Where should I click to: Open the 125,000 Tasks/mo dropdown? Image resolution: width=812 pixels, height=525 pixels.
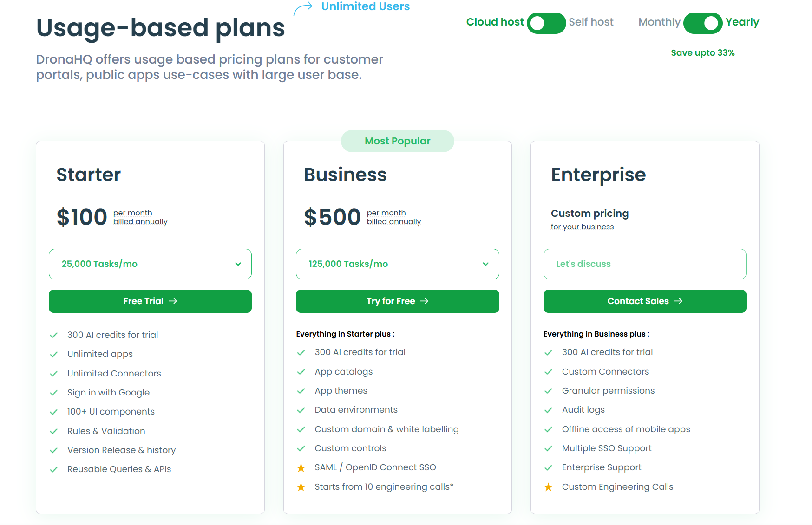(x=398, y=264)
